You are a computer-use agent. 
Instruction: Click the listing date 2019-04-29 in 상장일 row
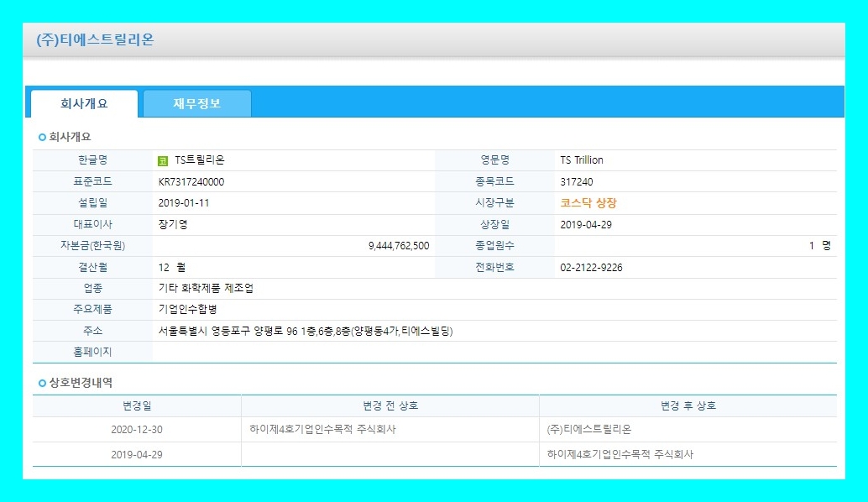tap(586, 225)
